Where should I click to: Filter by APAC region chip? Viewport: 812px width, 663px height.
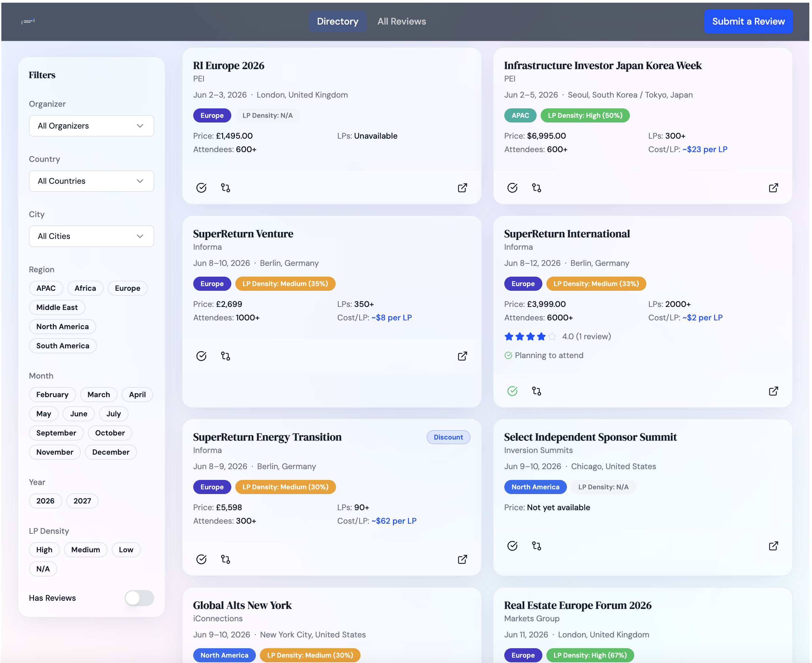[46, 289]
